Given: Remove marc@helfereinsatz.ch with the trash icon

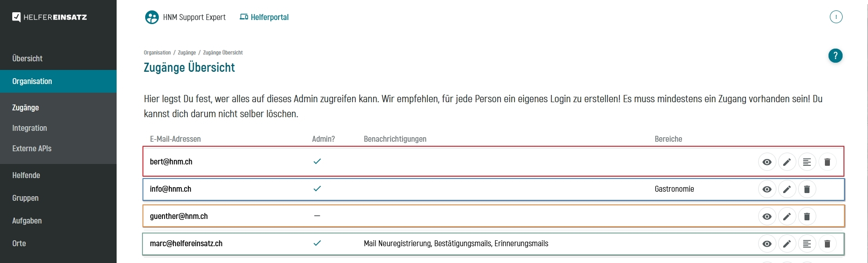Looking at the screenshot, I should [x=827, y=244].
